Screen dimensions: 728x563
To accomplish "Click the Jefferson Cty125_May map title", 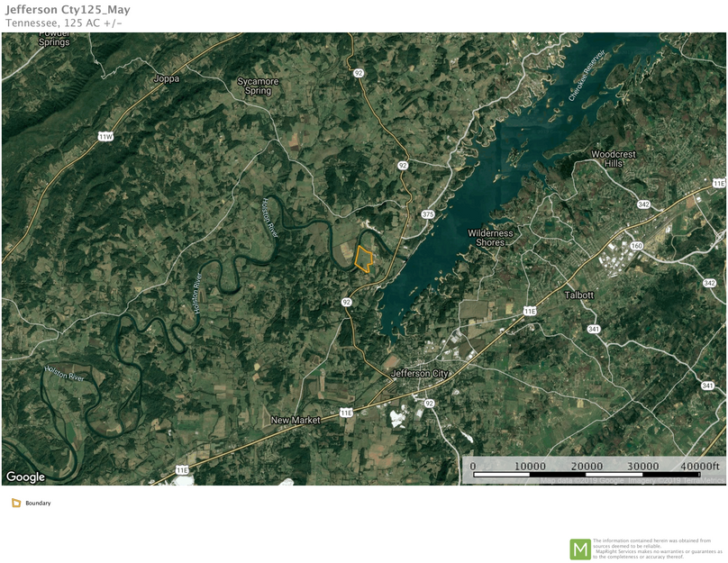I will [x=68, y=11].
